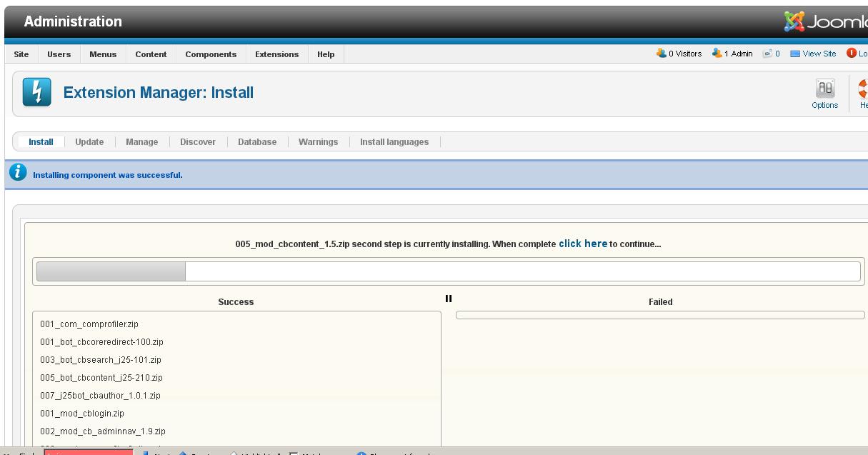Select 005_bot_cbcontent_j25-210.zip in Success list
The image size is (868, 455).
pyautogui.click(x=101, y=378)
